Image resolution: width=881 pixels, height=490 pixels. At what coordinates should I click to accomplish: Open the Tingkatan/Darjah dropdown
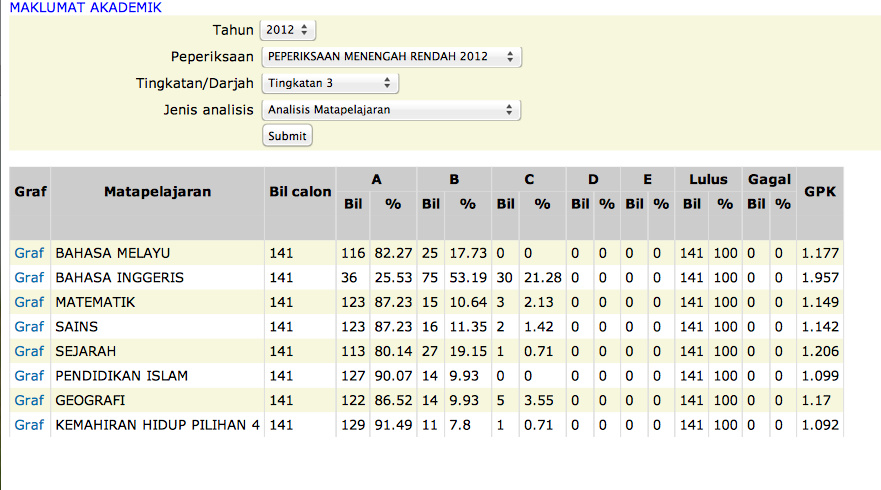click(x=330, y=83)
